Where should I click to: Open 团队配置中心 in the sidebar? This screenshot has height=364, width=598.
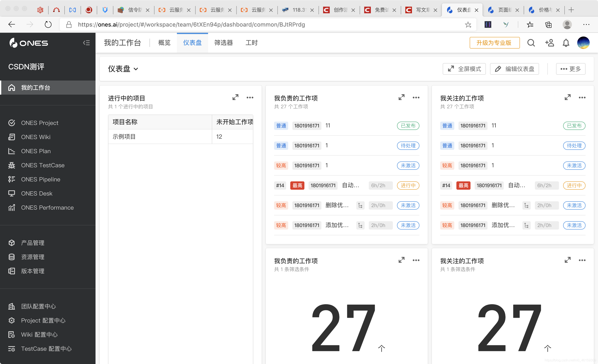click(38, 306)
